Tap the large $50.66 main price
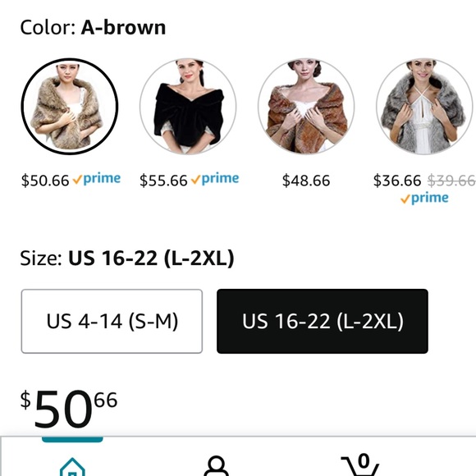This screenshot has height=476, width=476. pyautogui.click(x=69, y=409)
